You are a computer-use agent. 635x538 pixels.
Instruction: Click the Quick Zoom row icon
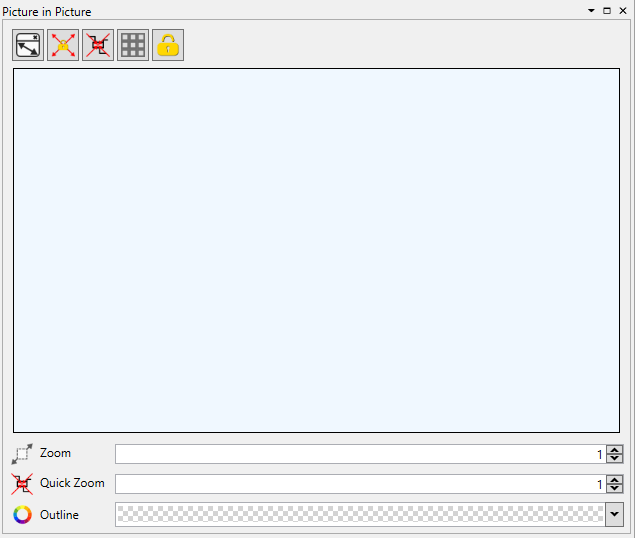coord(22,484)
